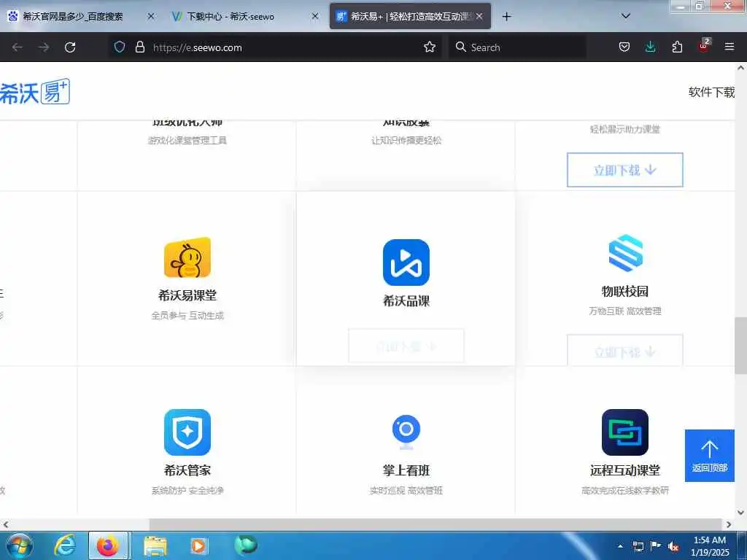The width and height of the screenshot is (747, 560).
Task: Click the 掌上看班 title text
Action: [406, 470]
